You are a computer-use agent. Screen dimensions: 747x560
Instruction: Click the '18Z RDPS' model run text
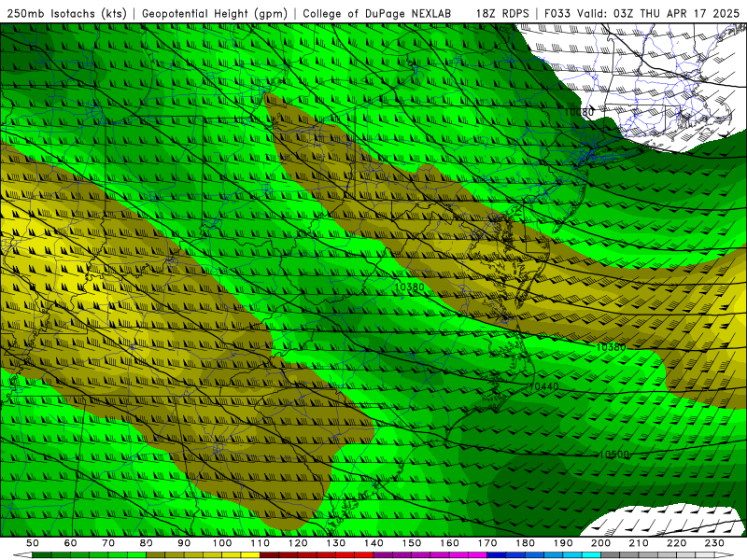[502, 13]
